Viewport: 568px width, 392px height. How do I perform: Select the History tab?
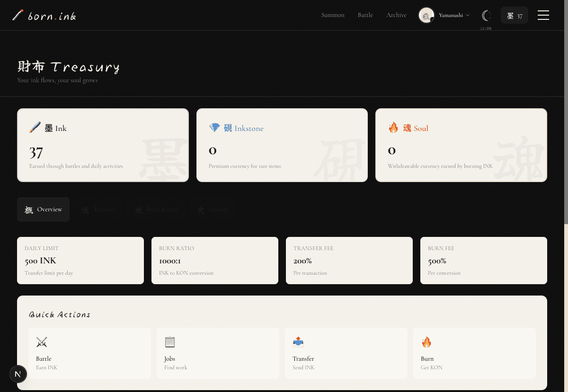tap(213, 209)
